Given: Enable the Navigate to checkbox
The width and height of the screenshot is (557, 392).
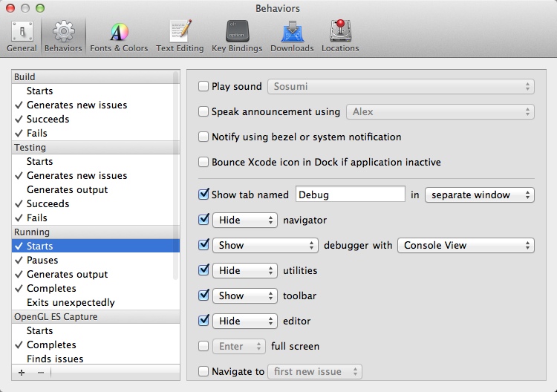Looking at the screenshot, I should (x=203, y=371).
